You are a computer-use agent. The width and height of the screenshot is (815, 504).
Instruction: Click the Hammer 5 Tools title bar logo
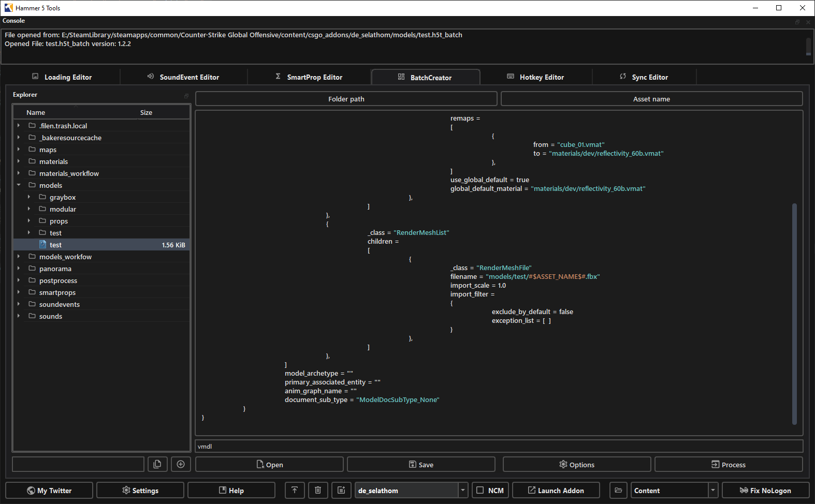[9, 8]
